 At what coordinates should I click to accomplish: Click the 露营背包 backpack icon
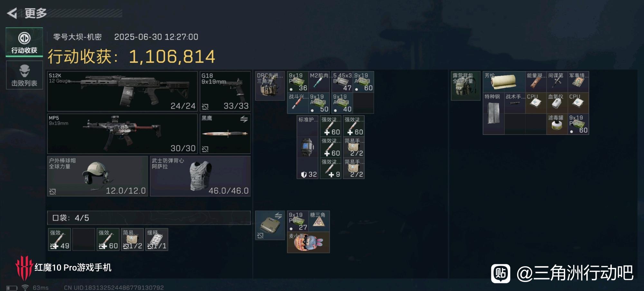pos(466,86)
